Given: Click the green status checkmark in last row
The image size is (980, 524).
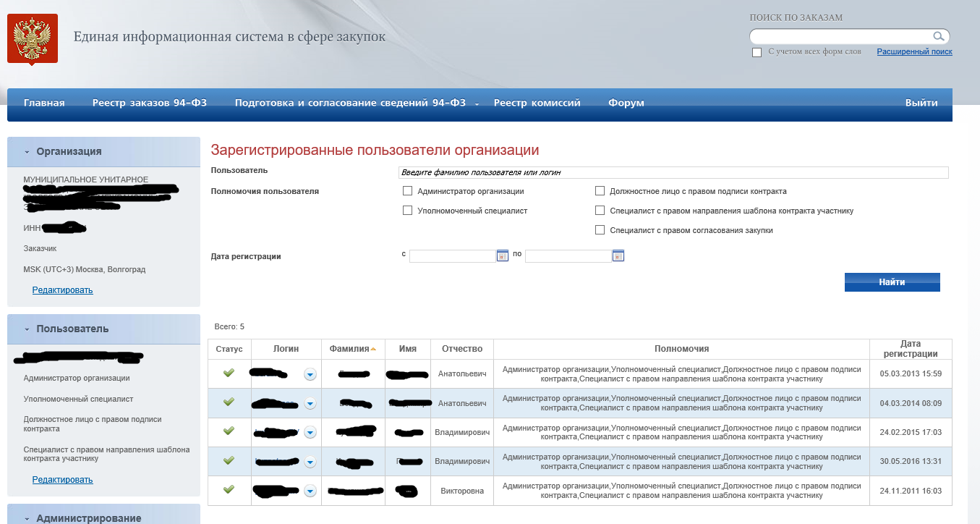Looking at the screenshot, I should [x=229, y=489].
